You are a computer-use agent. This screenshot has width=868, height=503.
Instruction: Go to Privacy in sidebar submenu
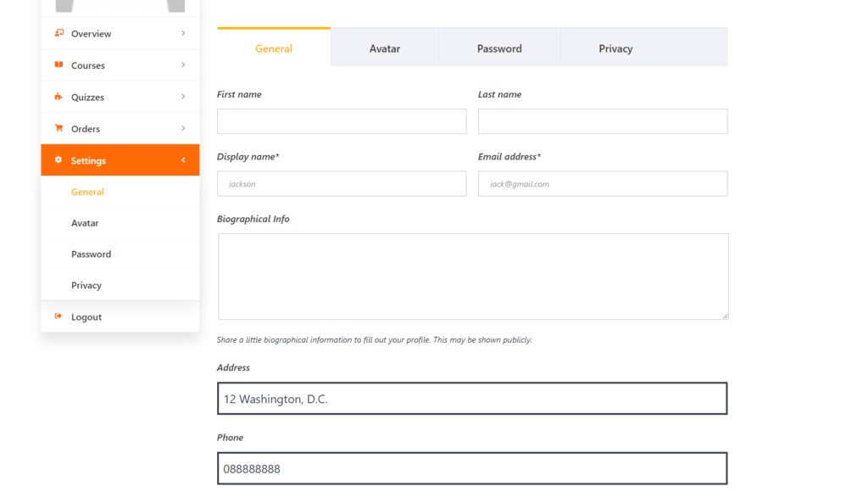point(86,285)
